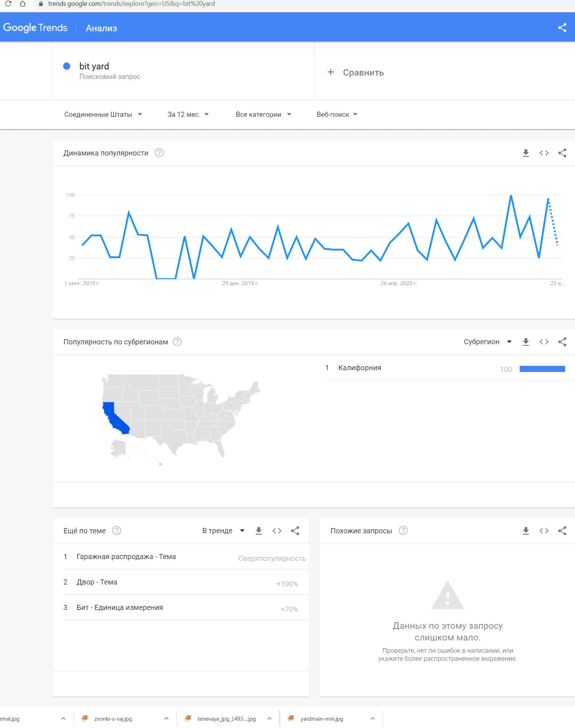The width and height of the screenshot is (575, 728).
Task: Open the Гаражная распродажа - Тема topic
Action: coord(126,557)
